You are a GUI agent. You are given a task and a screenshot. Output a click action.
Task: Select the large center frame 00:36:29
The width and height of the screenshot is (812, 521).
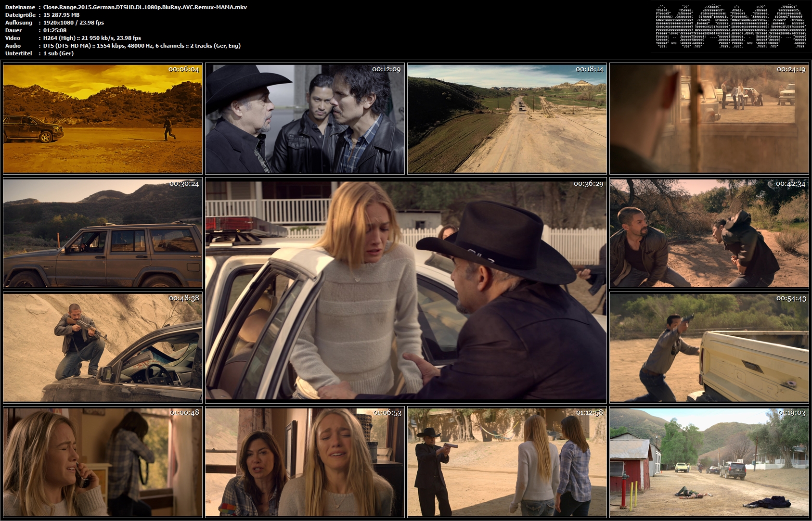pos(406,290)
